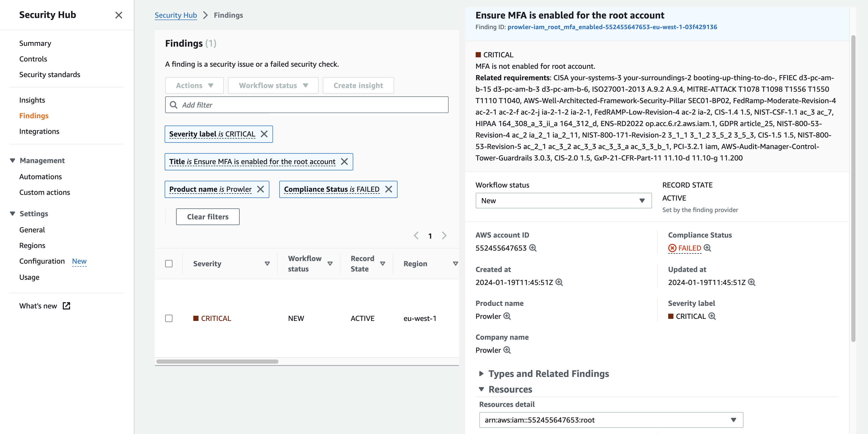The image size is (868, 434).
Task: Remove the Severity label CRITICAL filter
Action: click(264, 134)
